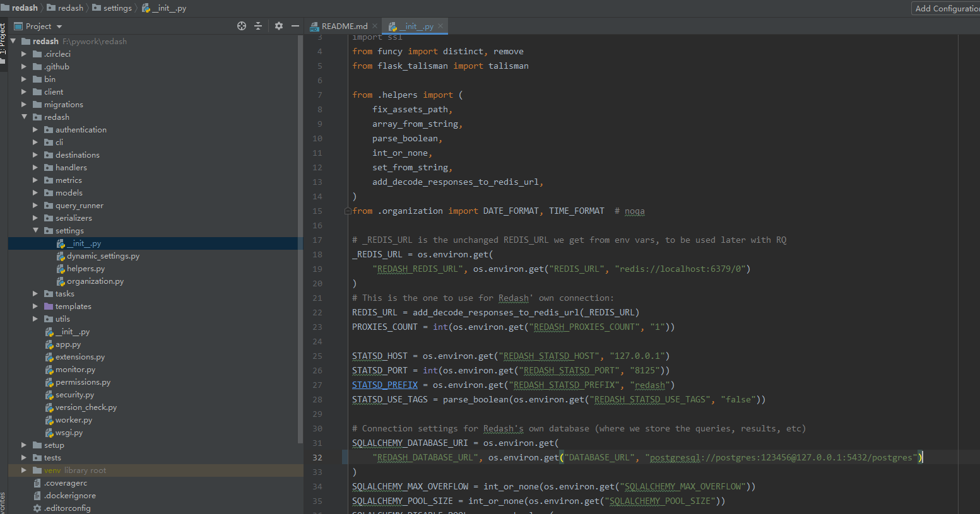Click the Collapse All icon in Project panel
This screenshot has height=514, width=980.
[x=258, y=26]
